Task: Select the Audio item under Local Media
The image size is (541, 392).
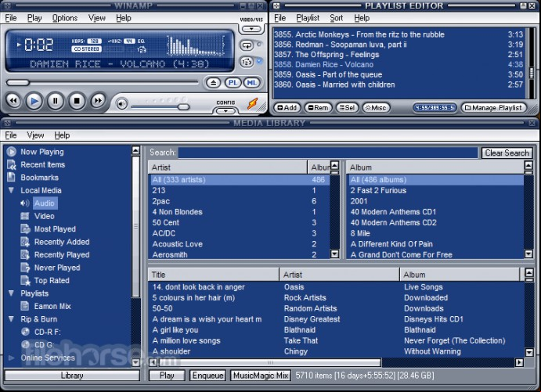Action: (x=45, y=203)
